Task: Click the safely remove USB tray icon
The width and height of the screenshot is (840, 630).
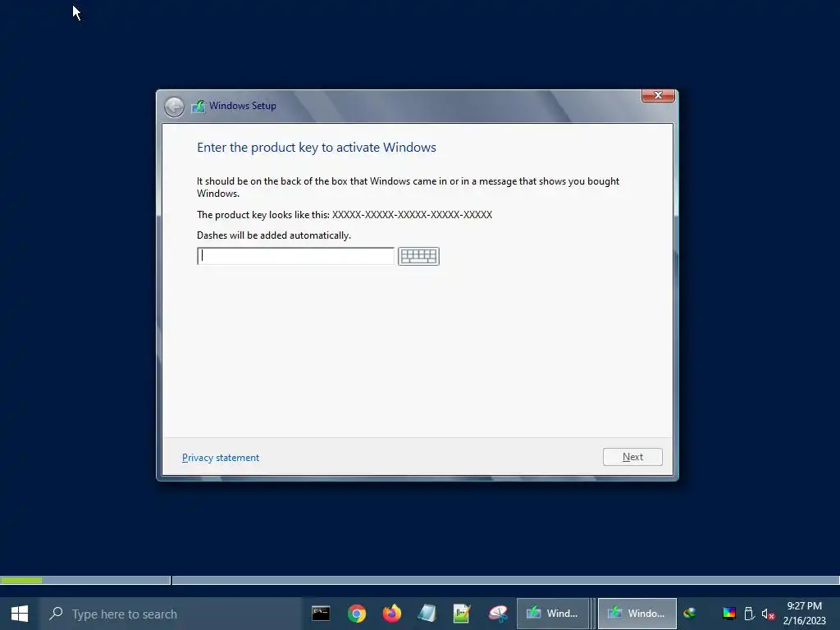Action: [750, 614]
